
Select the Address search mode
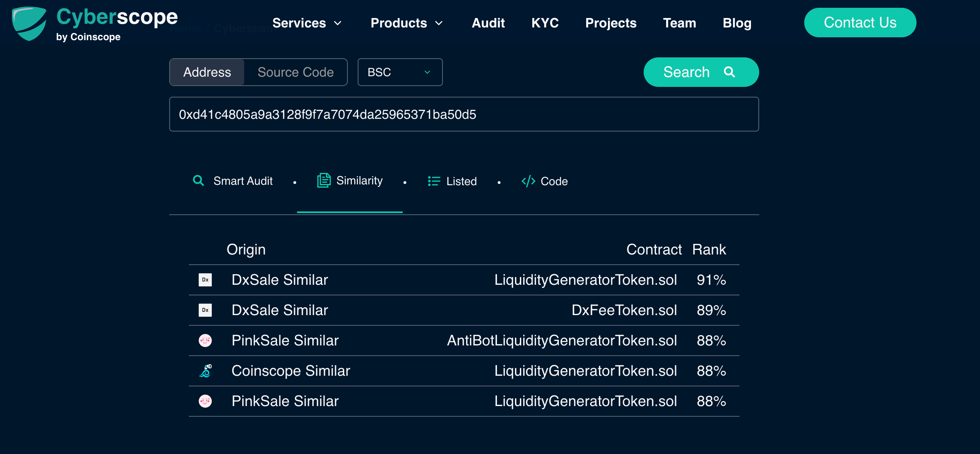pos(207,72)
